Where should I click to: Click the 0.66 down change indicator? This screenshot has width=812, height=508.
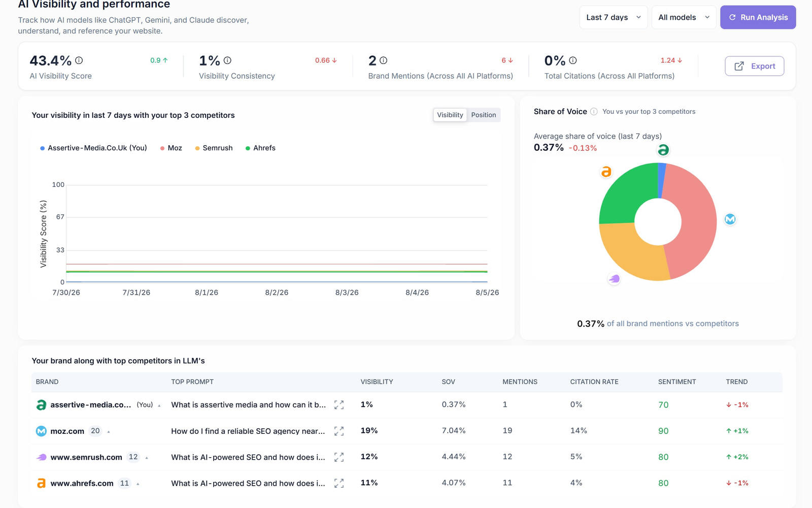point(326,60)
